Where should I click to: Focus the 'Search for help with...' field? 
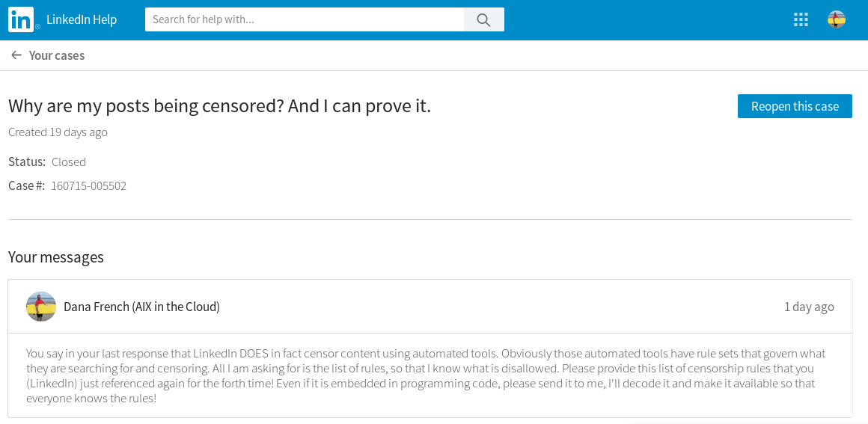[305, 20]
